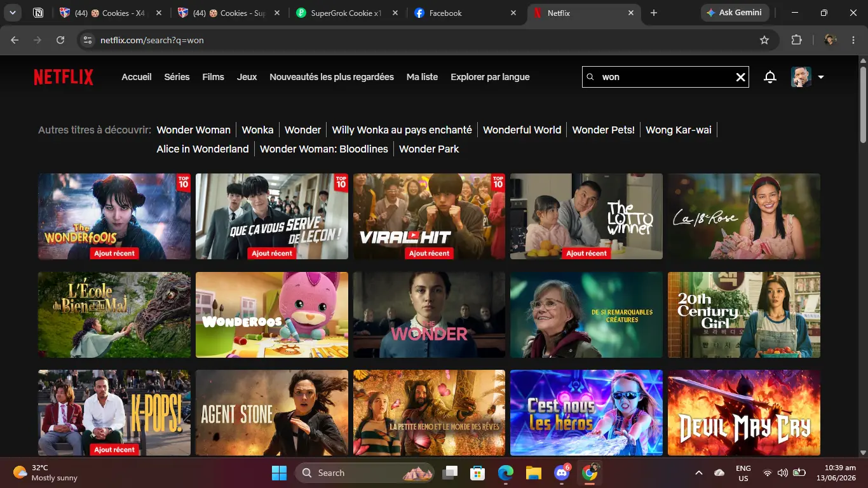
Task: Show hidden system tray icons
Action: click(699, 473)
